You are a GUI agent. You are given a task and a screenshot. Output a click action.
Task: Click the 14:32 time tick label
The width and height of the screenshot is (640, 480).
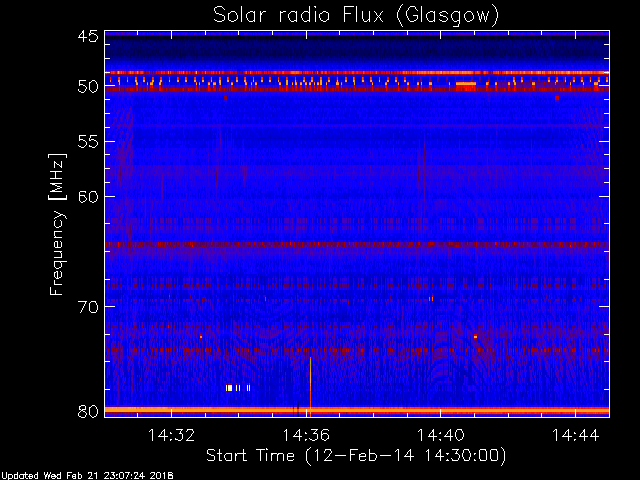click(171, 435)
